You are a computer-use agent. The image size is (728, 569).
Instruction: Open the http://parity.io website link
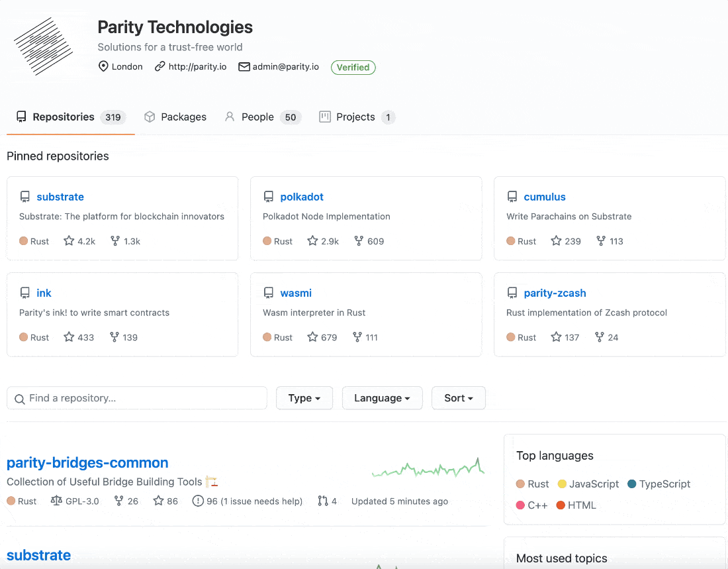pos(197,66)
